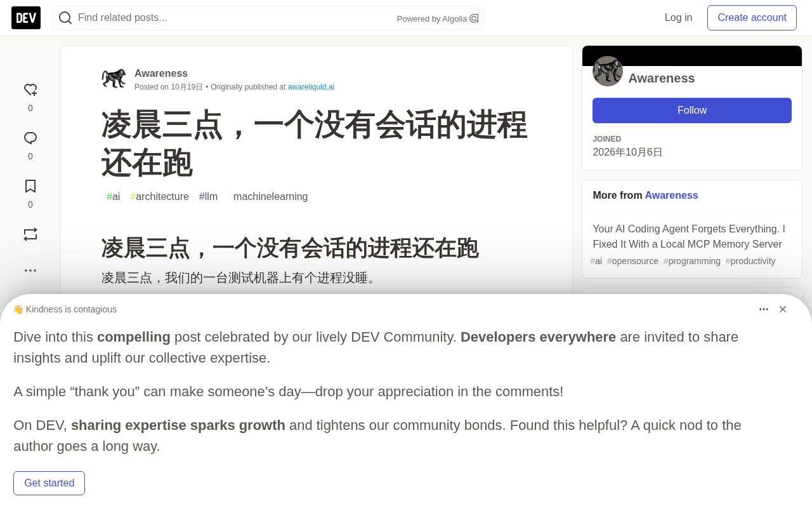Open the Awareness author name above the title
Viewport: 812px width, 508px height.
pyautogui.click(x=161, y=74)
